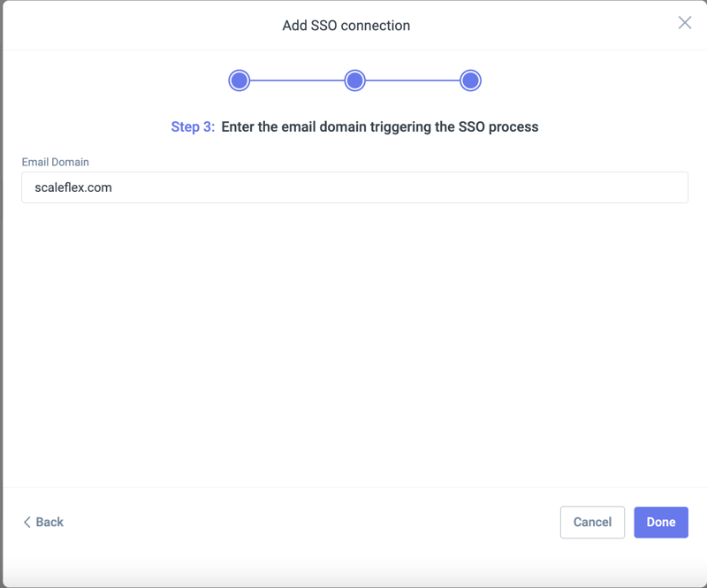Click the left chevron beside Back
The image size is (707, 588).
27,522
